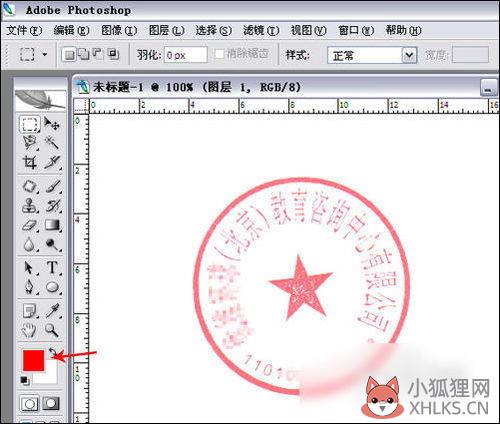Select the Zoom magnifier tool
This screenshot has width=500, height=424.
pyautogui.click(x=52, y=330)
